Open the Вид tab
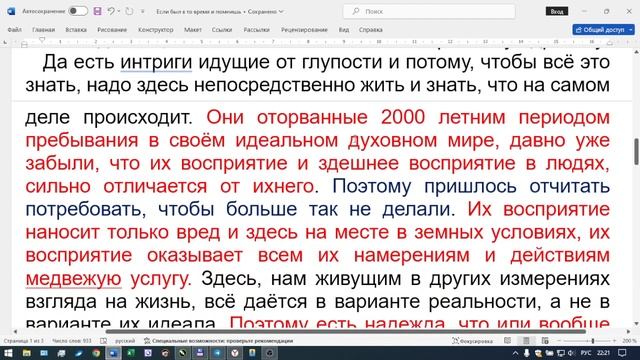The image size is (640, 360). tap(344, 30)
